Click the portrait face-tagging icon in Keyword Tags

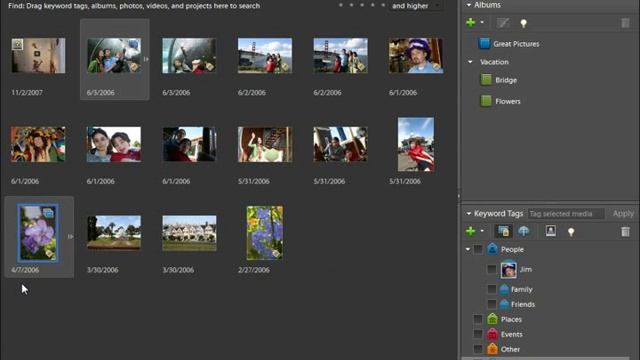[551, 231]
